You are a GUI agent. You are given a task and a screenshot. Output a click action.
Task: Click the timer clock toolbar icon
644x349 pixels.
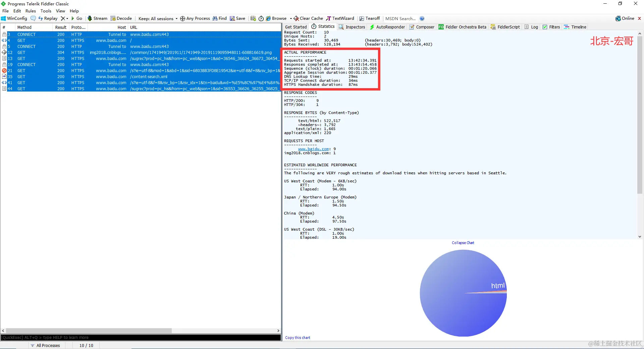[261, 18]
